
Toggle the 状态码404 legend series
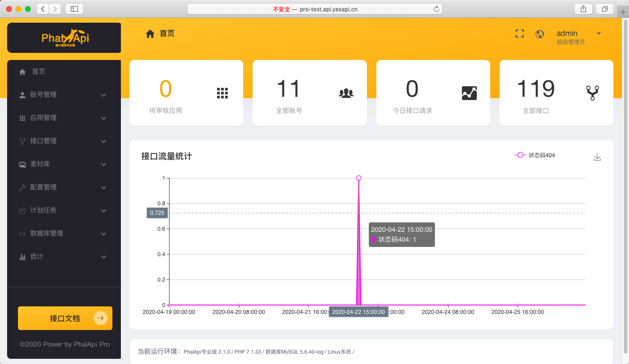coord(535,155)
